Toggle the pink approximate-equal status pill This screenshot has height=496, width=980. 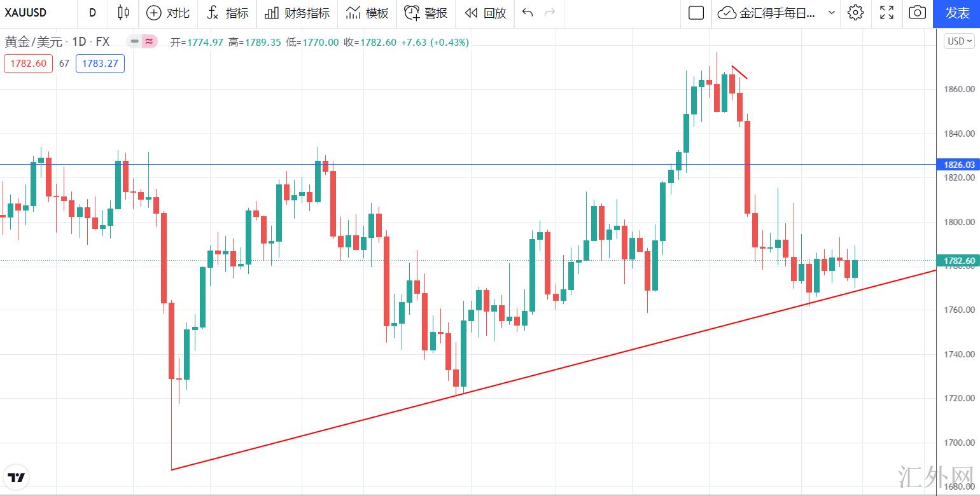click(x=149, y=42)
